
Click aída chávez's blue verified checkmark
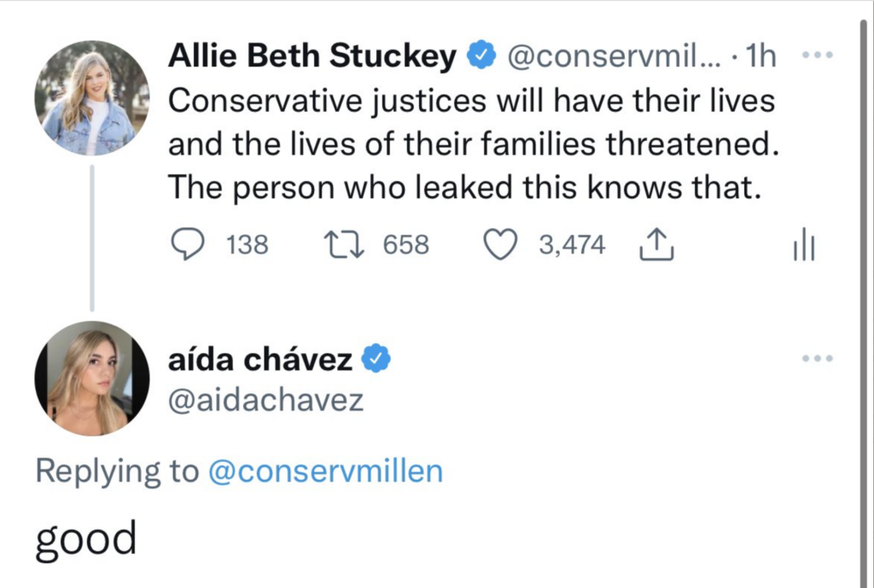pyautogui.click(x=376, y=360)
